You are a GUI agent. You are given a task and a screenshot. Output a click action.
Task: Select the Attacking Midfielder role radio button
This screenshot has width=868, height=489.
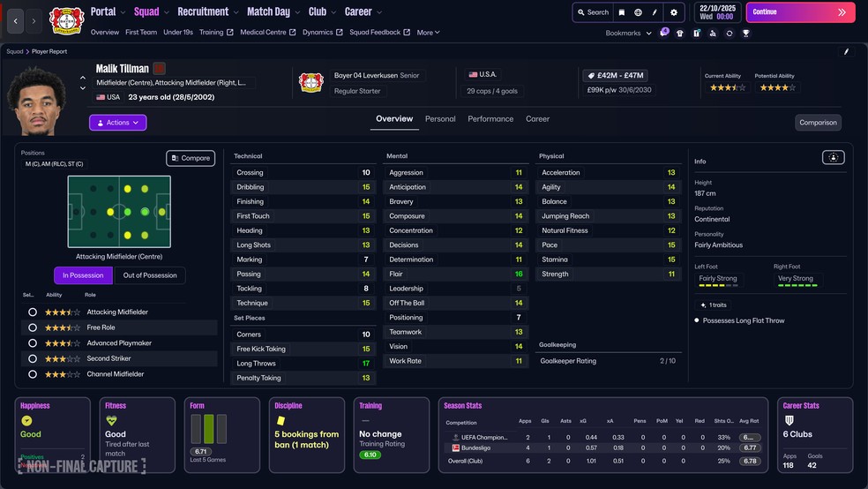[33, 312]
